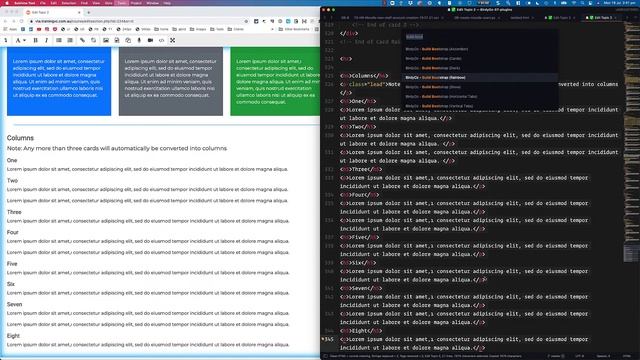
Task: Open the Find menu in the menu bar
Action: point(84,3)
